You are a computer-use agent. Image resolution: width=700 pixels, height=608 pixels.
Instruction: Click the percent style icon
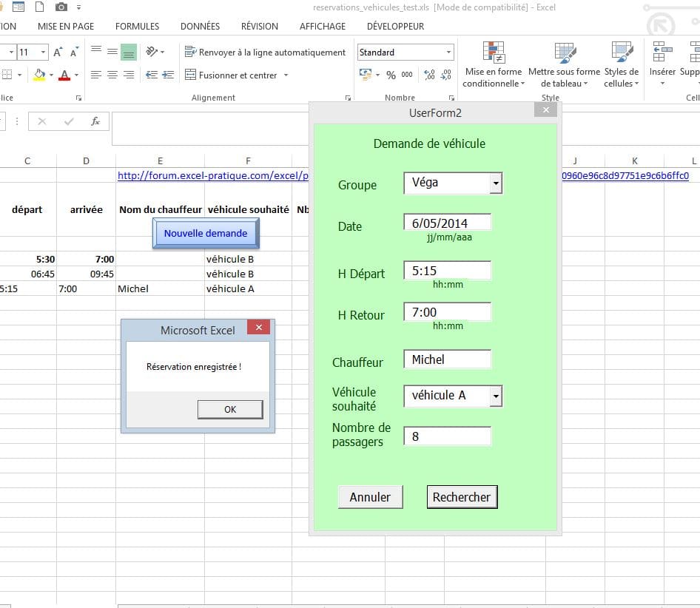click(391, 75)
